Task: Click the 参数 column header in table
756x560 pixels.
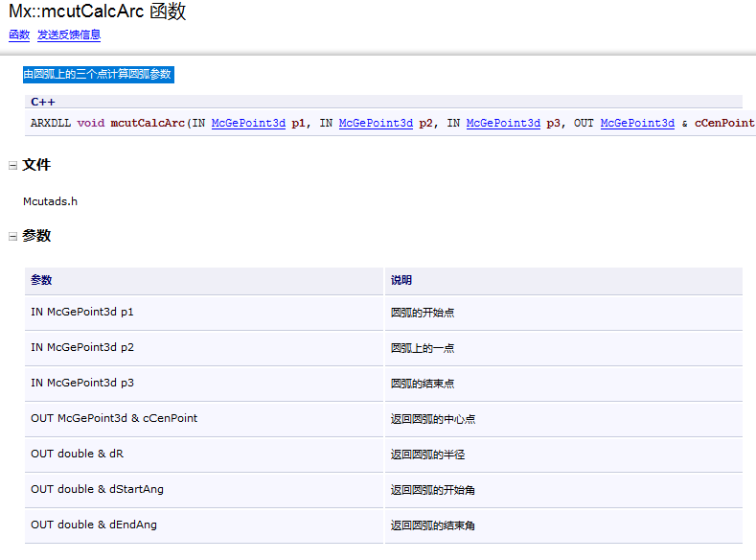Action: 41,280
